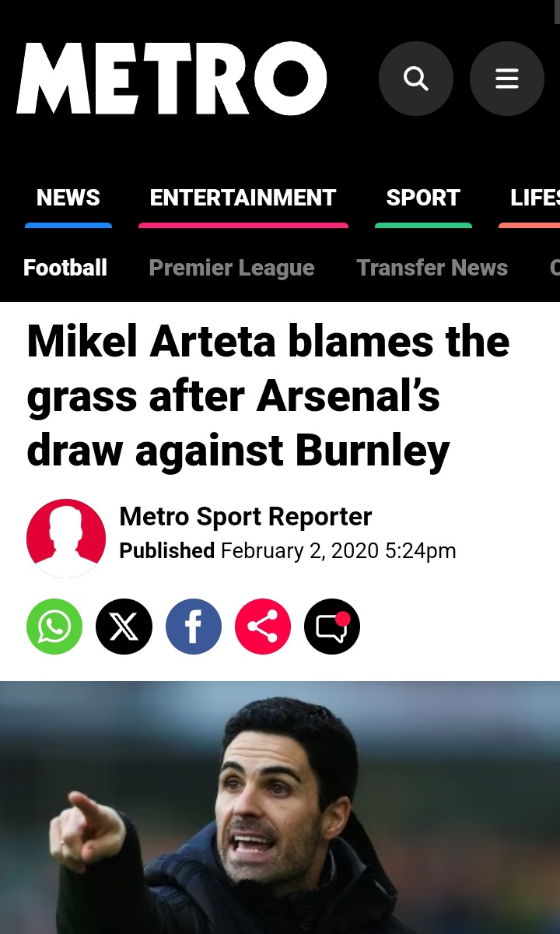Select the Sport tab
Image resolution: width=560 pixels, height=934 pixels.
point(423,198)
